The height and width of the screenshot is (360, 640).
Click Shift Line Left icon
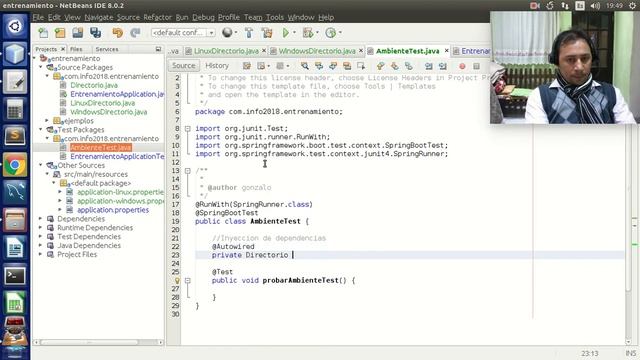[x=429, y=66]
